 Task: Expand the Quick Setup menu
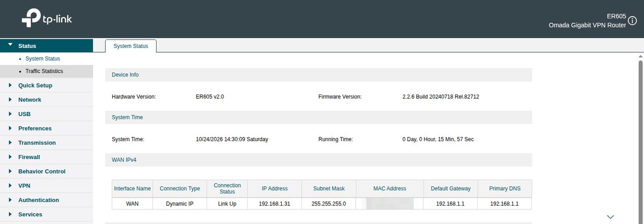tap(46, 85)
